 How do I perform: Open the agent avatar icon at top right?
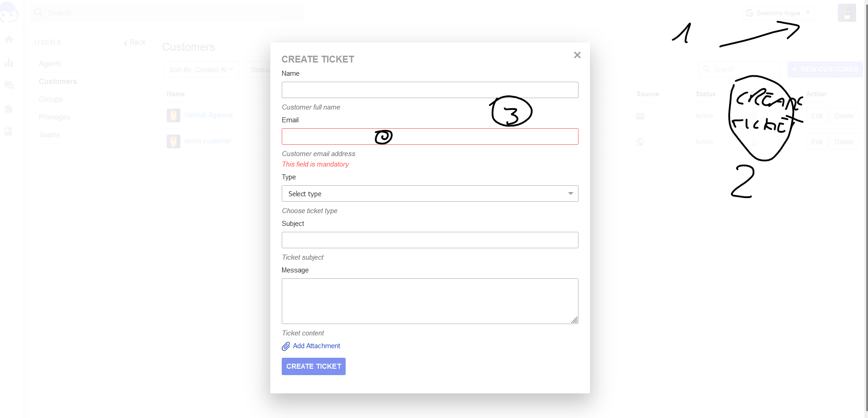[x=847, y=13]
